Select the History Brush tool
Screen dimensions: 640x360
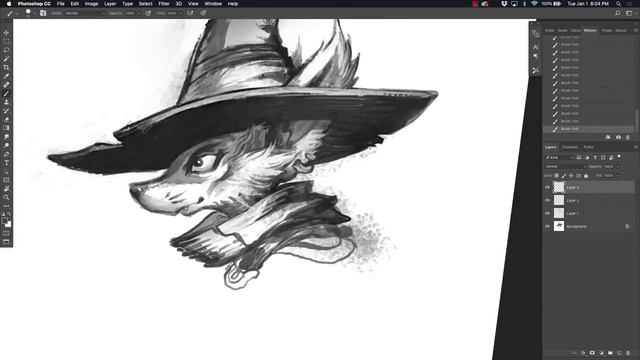tap(6, 111)
